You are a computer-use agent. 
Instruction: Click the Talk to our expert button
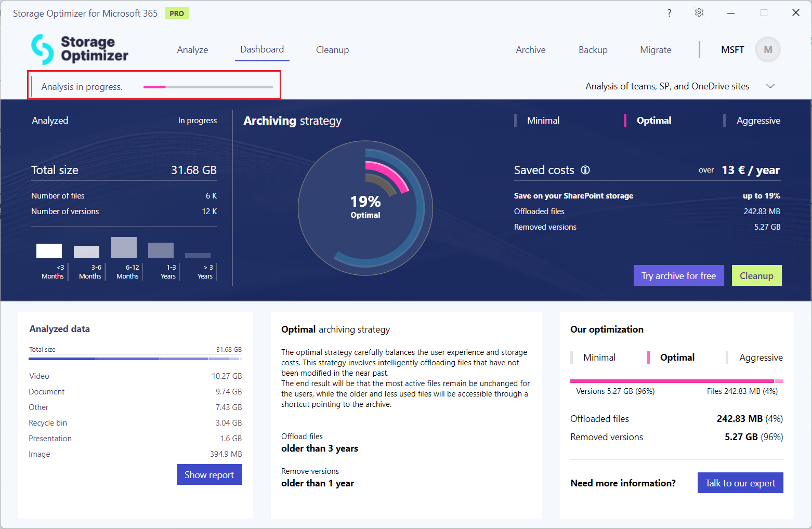[x=740, y=483]
